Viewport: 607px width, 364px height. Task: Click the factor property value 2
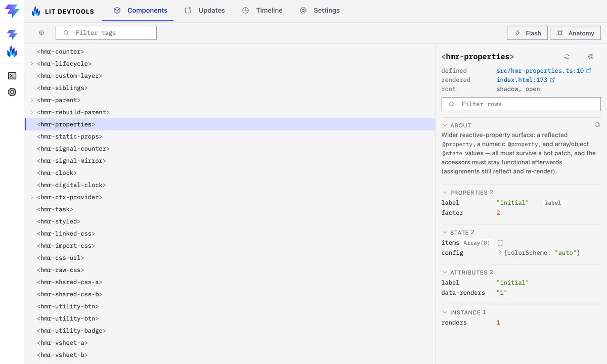(x=498, y=213)
